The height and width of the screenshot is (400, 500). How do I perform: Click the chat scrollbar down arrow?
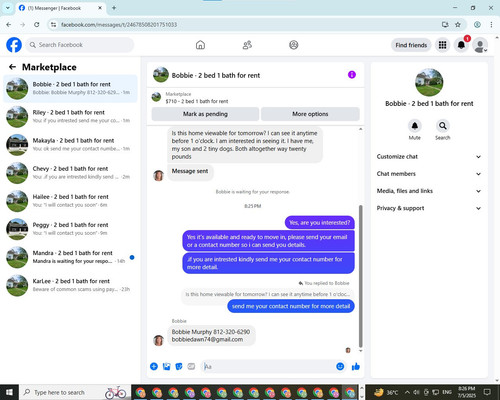[x=360, y=351]
